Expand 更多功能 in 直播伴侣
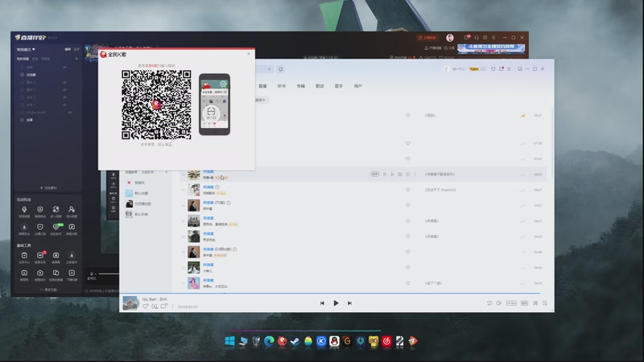The width and height of the screenshot is (644, 362). point(48,290)
